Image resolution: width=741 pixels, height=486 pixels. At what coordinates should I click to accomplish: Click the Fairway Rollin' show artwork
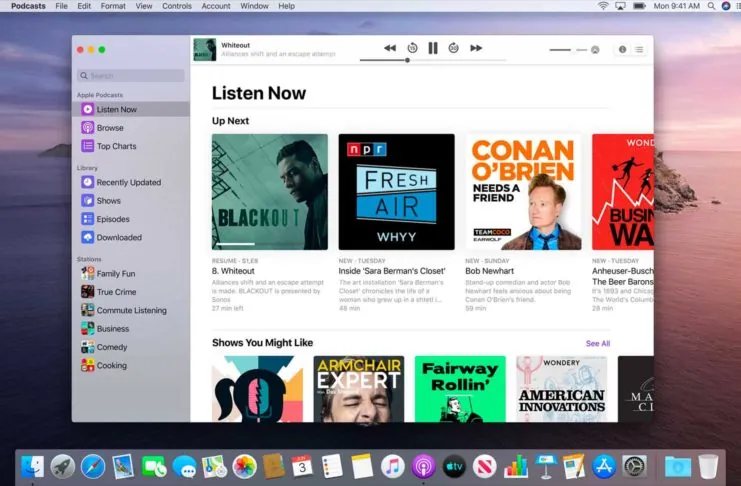[460, 389]
